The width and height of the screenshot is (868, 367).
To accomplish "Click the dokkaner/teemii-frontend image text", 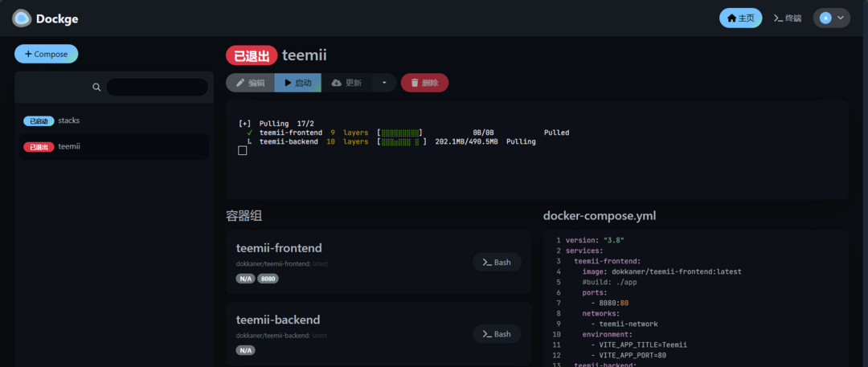I will pyautogui.click(x=282, y=264).
